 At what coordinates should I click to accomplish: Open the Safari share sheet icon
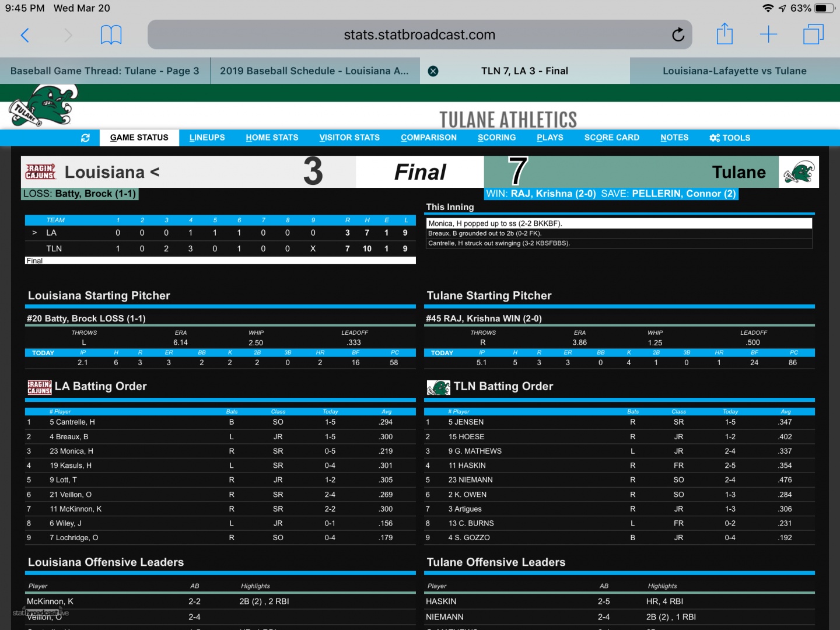(724, 34)
